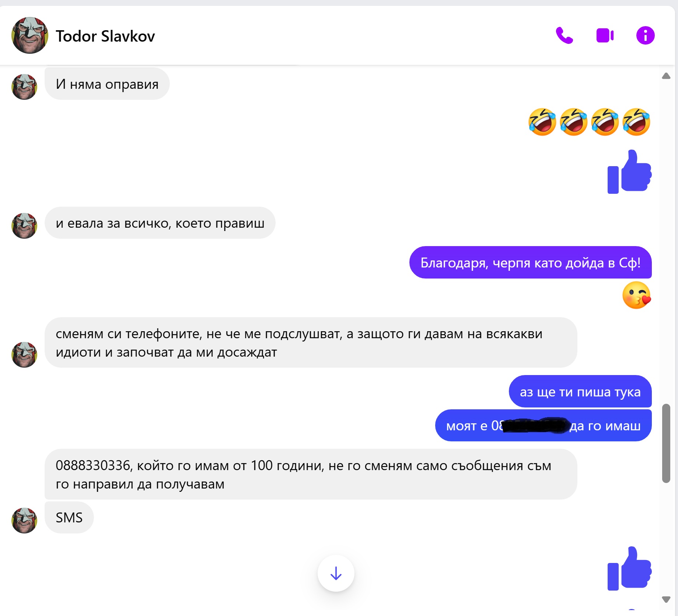This screenshot has width=678, height=616.
Task: Click the vertical scrollbar thumb
Action: tap(666, 443)
